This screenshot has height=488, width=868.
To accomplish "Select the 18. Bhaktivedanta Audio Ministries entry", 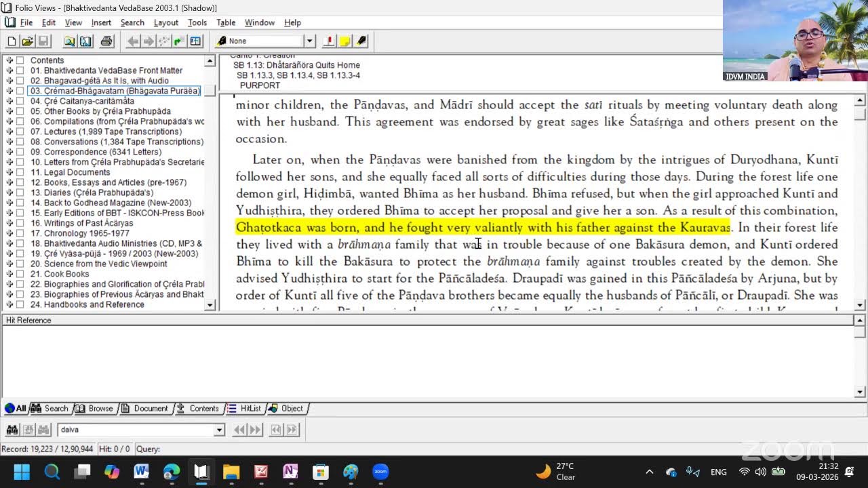I will point(116,243).
